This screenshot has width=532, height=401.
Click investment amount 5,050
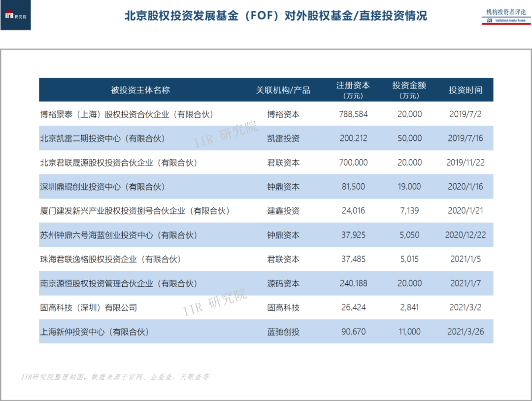[409, 235]
